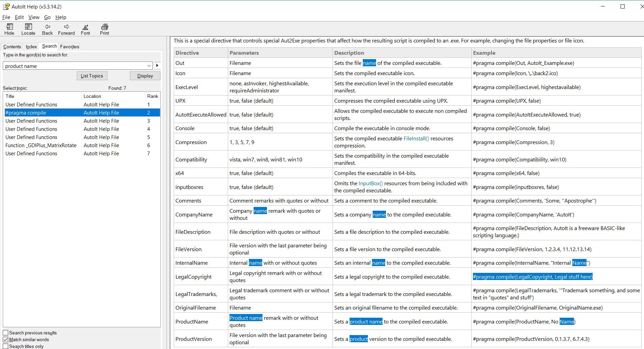
Task: Select Function _GDIPlus_MatrixRotate result
Action: [x=82, y=145]
